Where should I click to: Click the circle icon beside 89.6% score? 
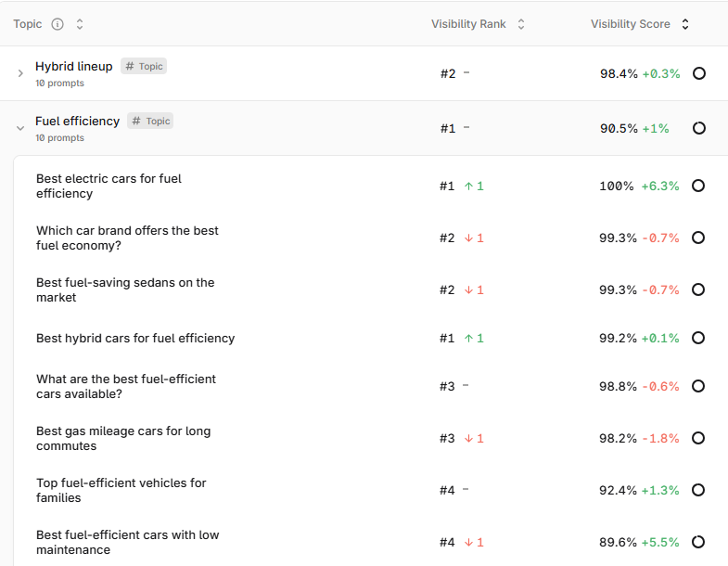click(697, 542)
